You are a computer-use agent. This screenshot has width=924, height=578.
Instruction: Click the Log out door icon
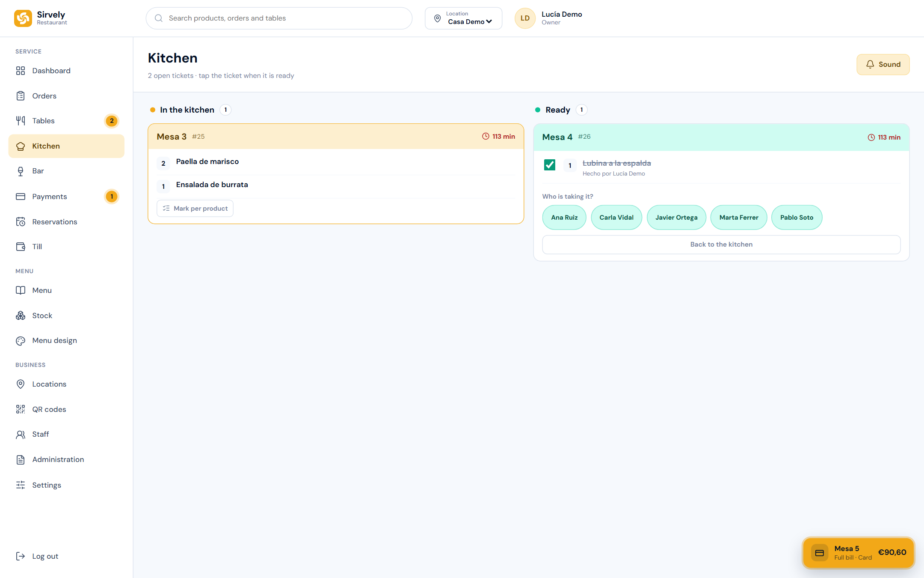pos(21,556)
